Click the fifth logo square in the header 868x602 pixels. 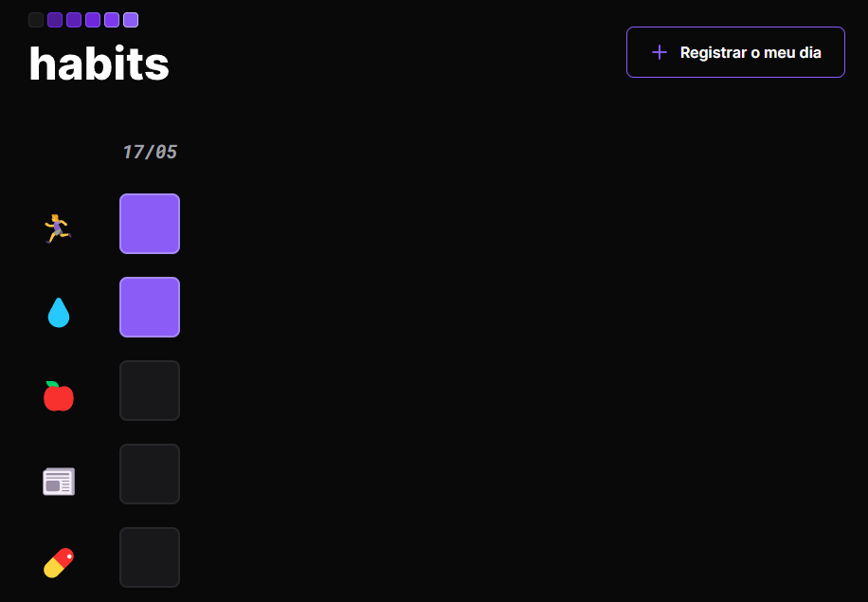[112, 20]
